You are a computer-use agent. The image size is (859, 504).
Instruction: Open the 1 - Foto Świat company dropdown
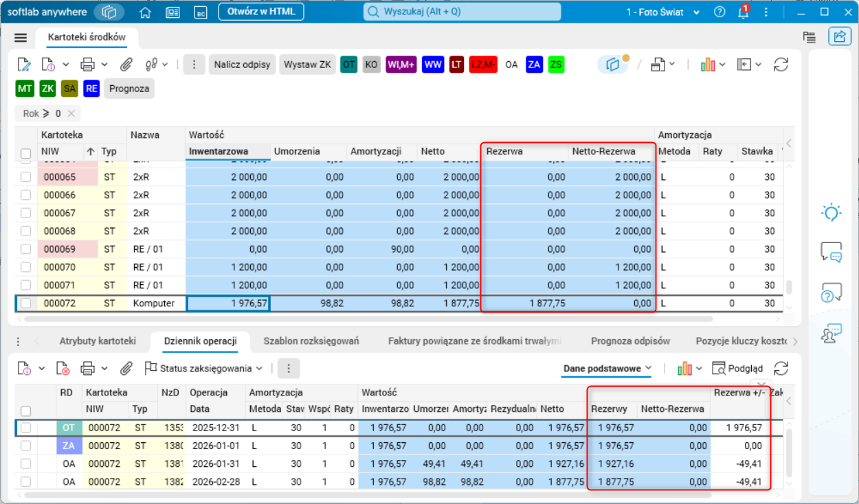[x=662, y=12]
